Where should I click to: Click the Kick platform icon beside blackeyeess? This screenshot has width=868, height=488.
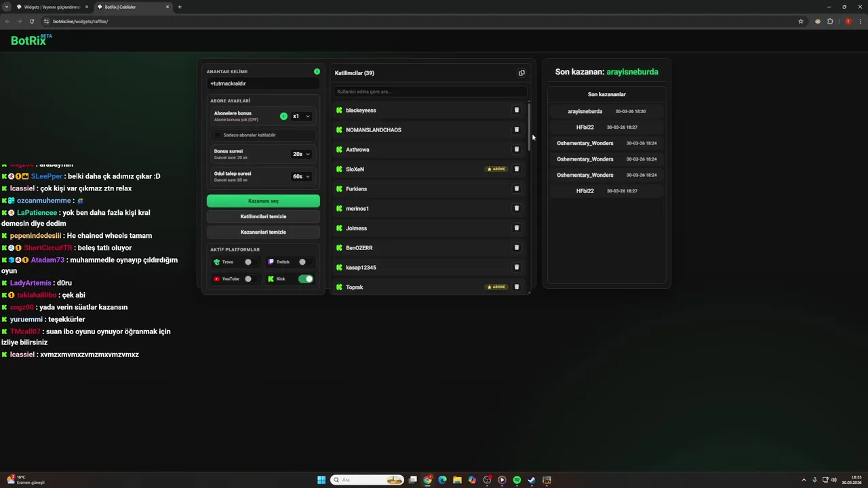[x=339, y=110]
